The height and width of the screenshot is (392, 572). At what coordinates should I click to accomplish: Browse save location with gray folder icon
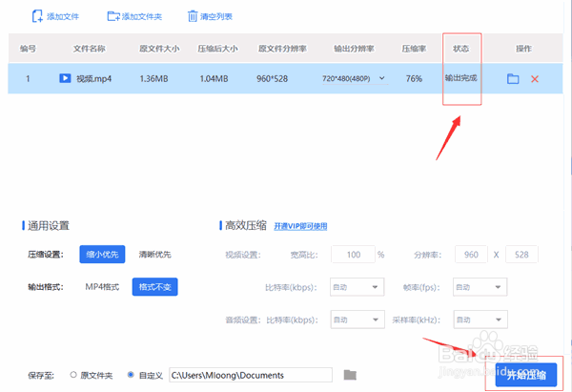[350, 375]
